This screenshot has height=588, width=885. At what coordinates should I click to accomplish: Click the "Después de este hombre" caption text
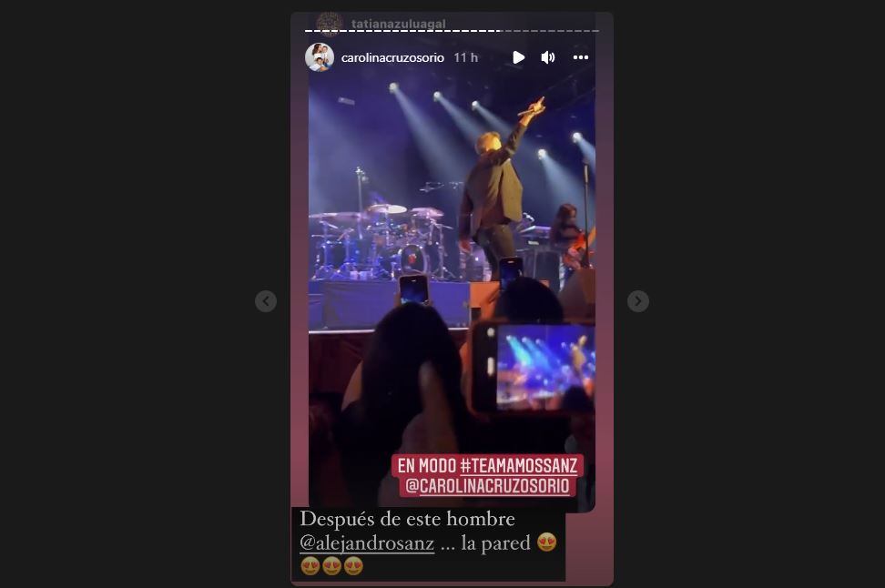[x=407, y=519]
